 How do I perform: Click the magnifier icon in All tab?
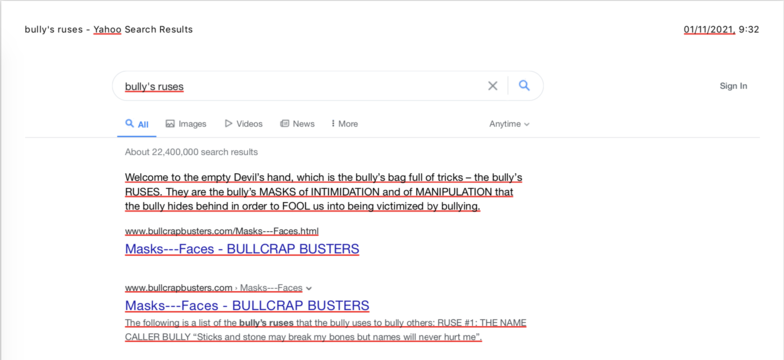[130, 124]
